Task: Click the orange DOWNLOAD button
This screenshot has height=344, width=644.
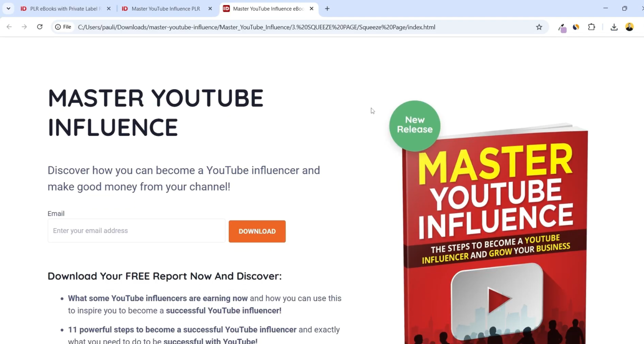Action: [x=257, y=231]
